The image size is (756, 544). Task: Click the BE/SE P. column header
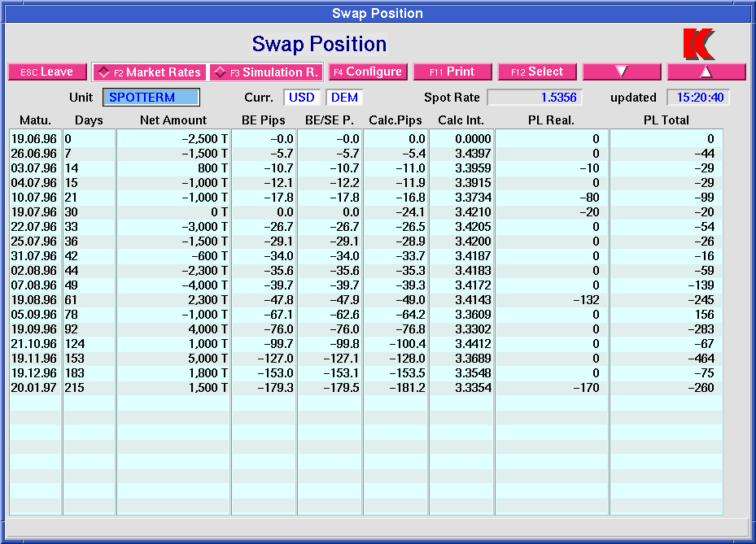(x=330, y=120)
